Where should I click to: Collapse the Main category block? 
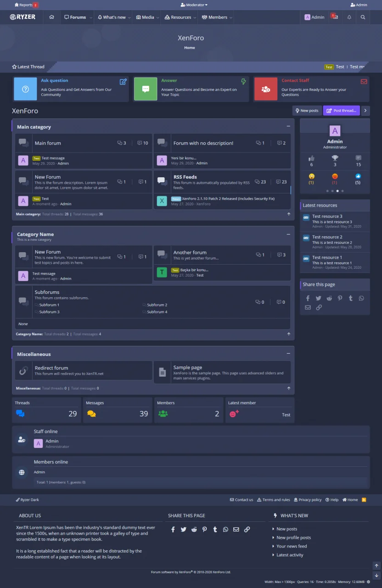[288, 126]
